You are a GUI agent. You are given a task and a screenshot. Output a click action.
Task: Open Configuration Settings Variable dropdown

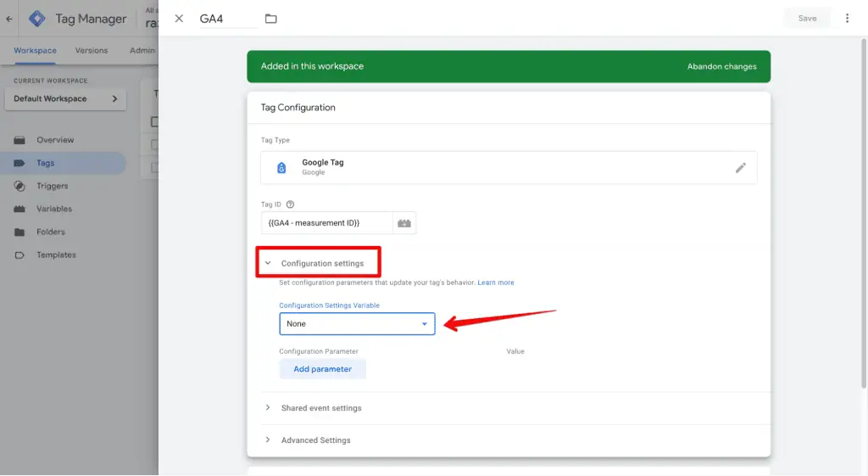click(x=357, y=323)
